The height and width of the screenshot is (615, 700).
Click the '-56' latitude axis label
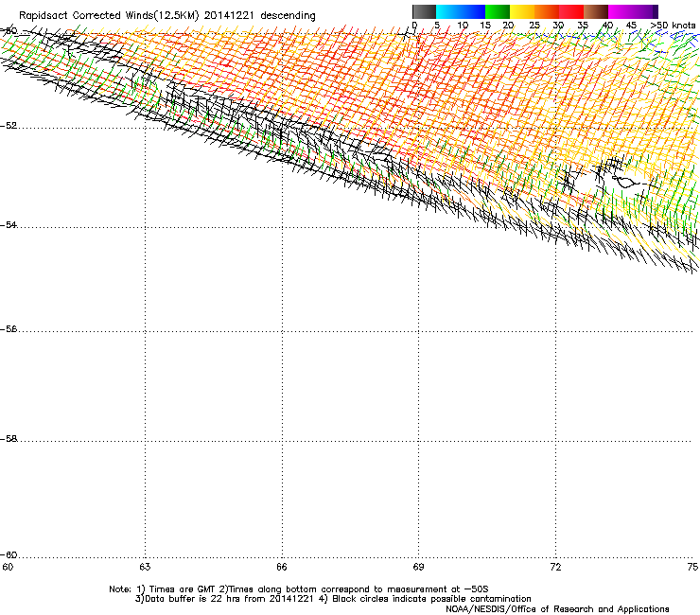click(x=9, y=329)
